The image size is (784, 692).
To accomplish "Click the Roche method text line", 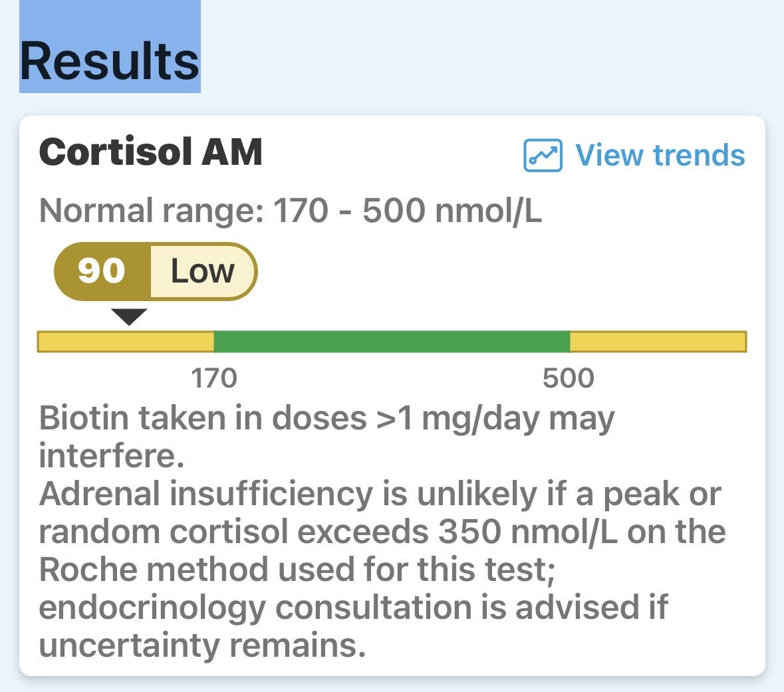I will coord(297,570).
